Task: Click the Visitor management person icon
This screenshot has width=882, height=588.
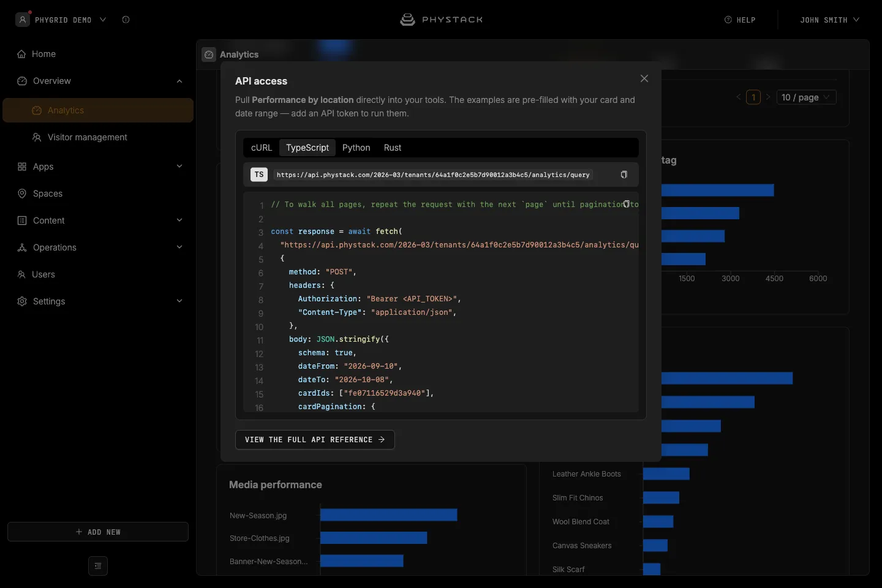Action: [37, 137]
